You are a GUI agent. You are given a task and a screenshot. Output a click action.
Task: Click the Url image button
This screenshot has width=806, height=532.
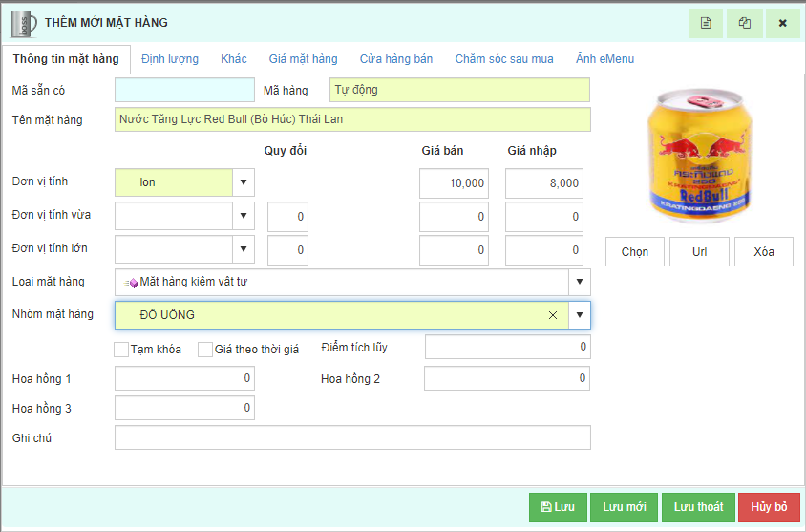tap(700, 252)
